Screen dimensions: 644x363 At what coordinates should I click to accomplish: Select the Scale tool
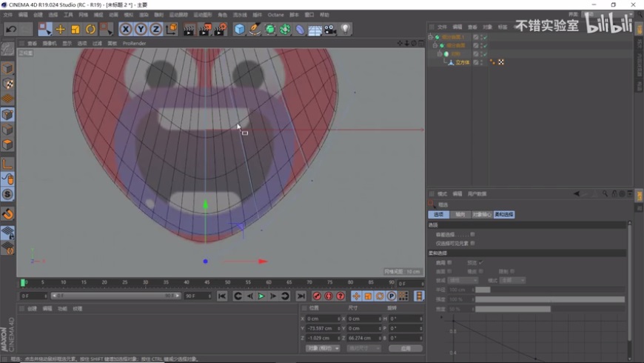point(76,29)
